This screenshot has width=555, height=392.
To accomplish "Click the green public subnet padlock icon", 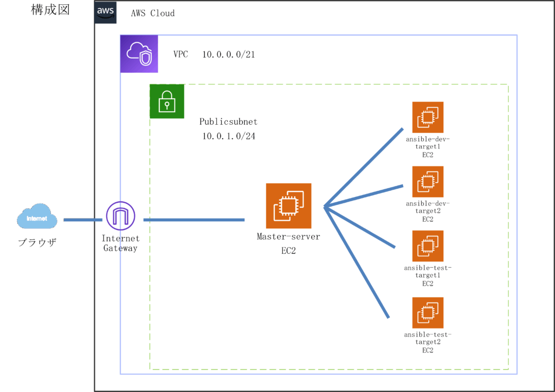I will click(167, 101).
